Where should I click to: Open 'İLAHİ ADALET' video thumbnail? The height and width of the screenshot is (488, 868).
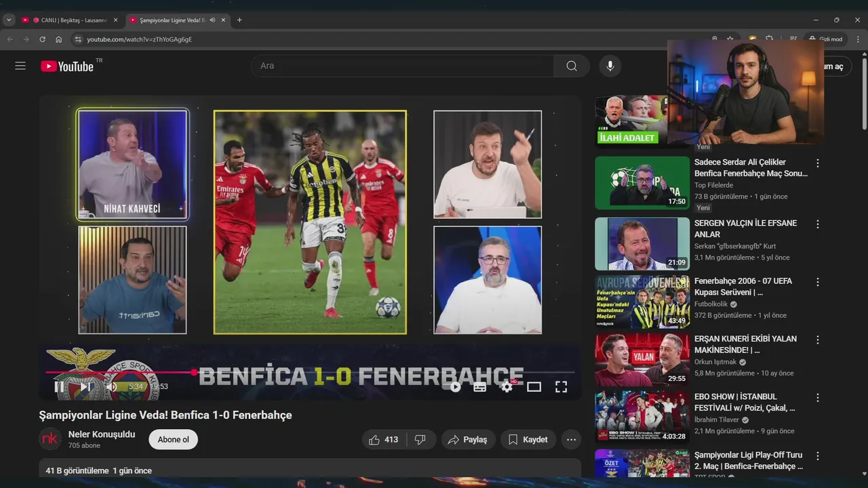(631, 121)
